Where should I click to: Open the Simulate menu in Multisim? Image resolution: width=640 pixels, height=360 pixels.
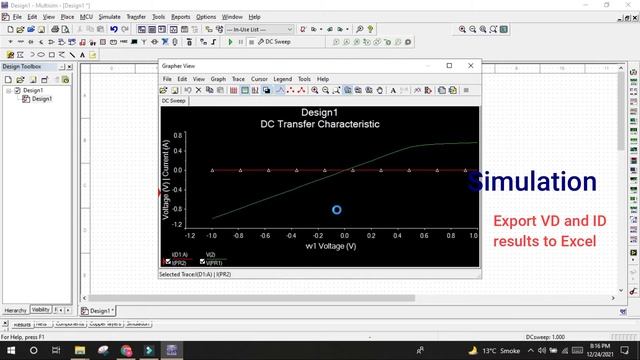pyautogui.click(x=109, y=17)
